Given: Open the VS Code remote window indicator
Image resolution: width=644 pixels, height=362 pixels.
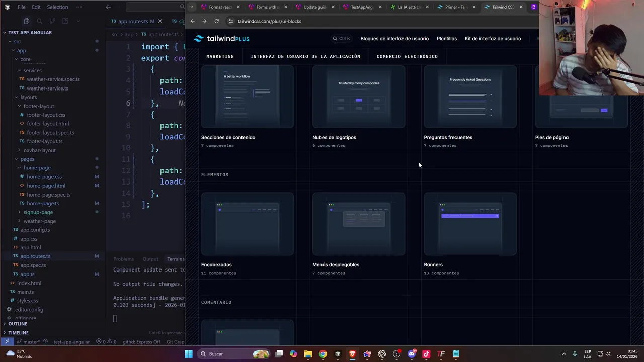Looking at the screenshot, I should 7,342.
